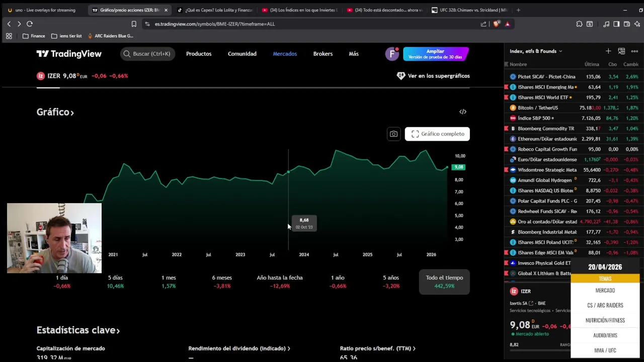Select the 5 años timeframe
This screenshot has width=644, height=362.
391,282
